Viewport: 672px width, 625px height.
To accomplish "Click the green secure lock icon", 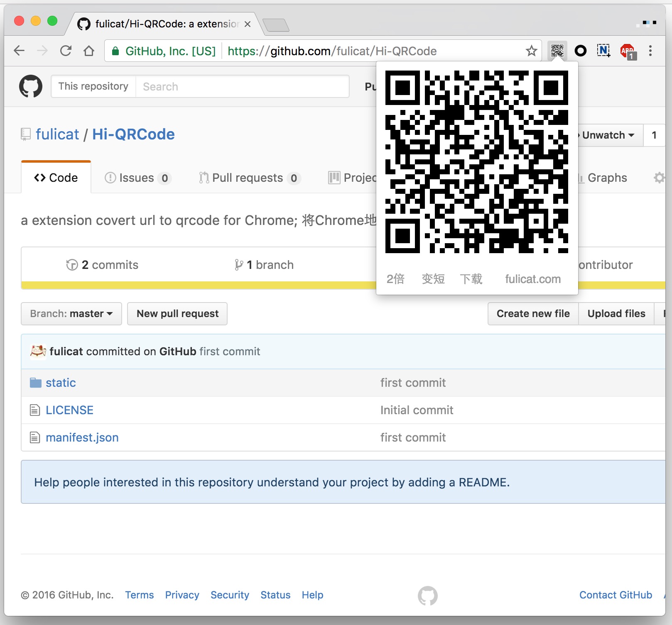I will click(115, 51).
